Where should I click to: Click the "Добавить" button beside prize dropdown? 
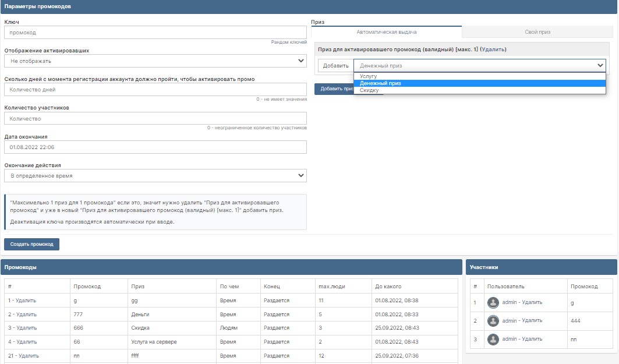coord(336,66)
